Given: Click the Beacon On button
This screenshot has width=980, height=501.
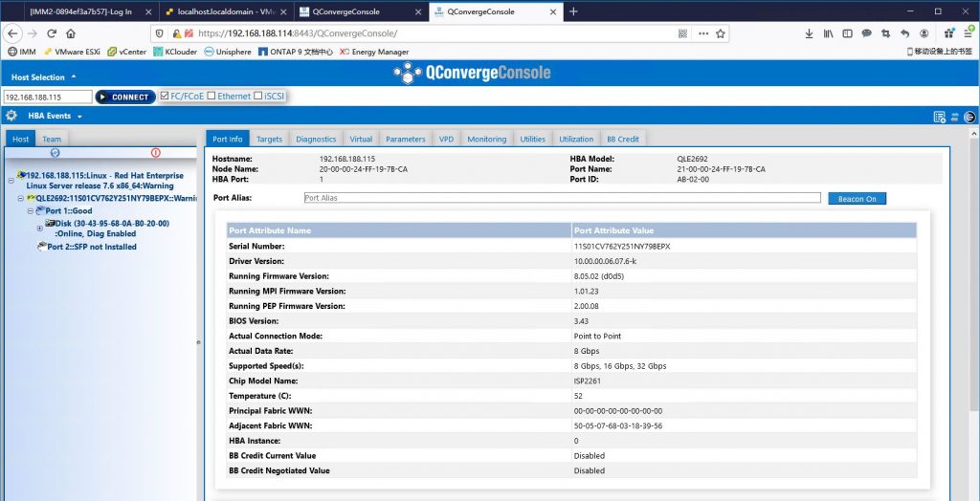Looking at the screenshot, I should (x=857, y=199).
